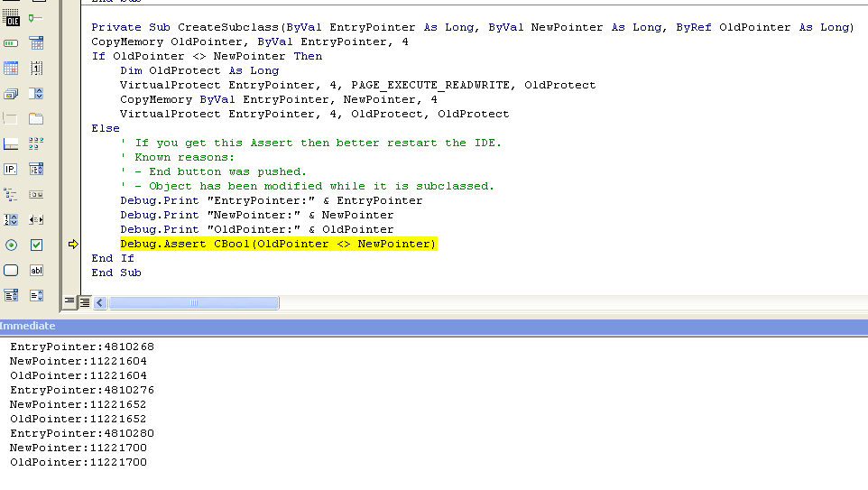Select the TreeView control tool
Screen dimensions: 868x490
[11, 194]
